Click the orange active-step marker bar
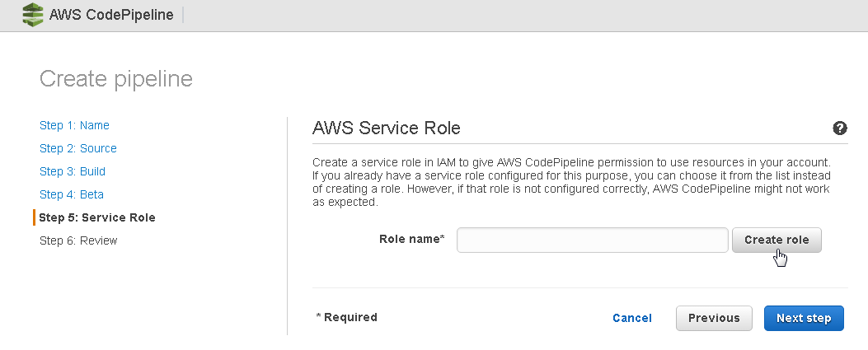This screenshot has height=350, width=868. [x=35, y=217]
